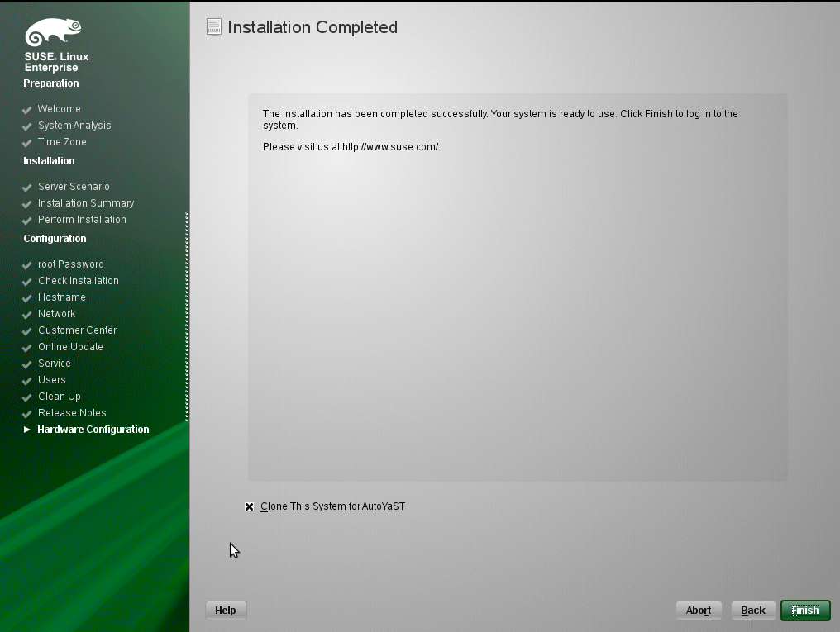Select the Hardware Configuration step label

(x=93, y=430)
